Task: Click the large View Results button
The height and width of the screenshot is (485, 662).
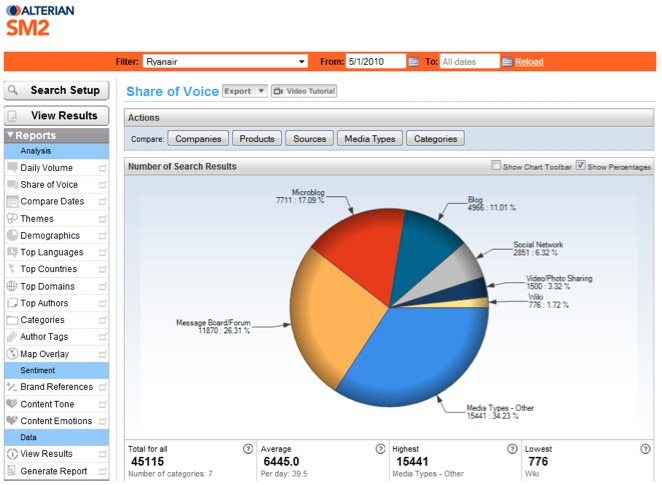Action: (x=57, y=116)
